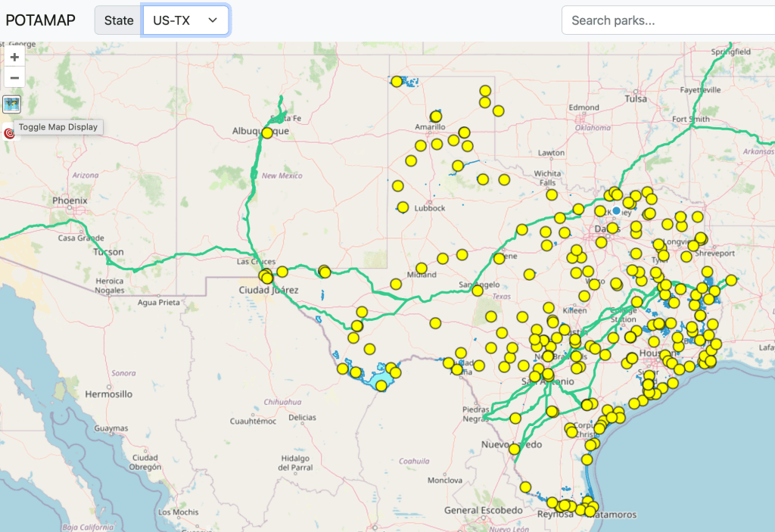Select the park marker beside Lubbock
Screen dimensions: 775x532
tap(403, 207)
